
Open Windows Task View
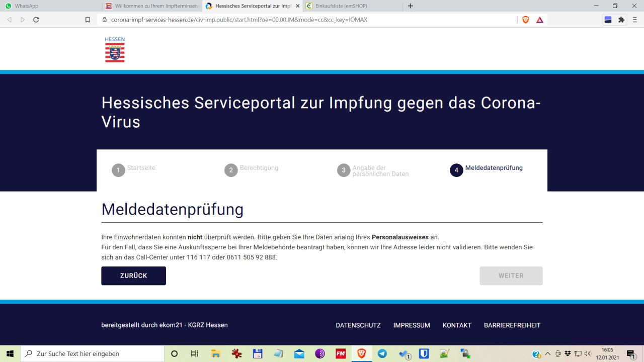pyautogui.click(x=195, y=353)
